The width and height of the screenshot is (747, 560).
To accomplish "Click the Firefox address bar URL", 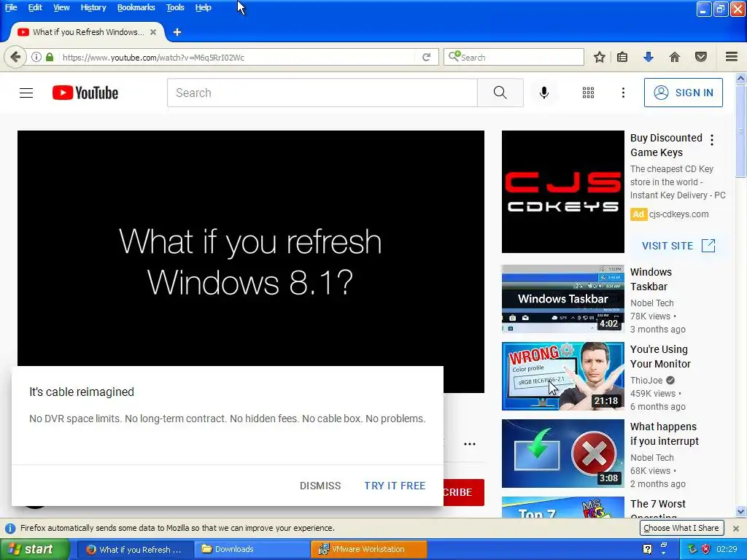I will point(153,58).
